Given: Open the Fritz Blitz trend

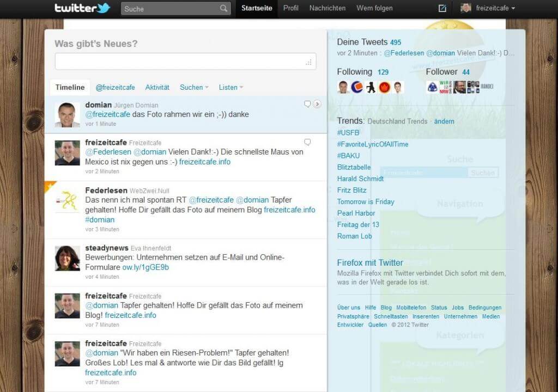Looking at the screenshot, I should click(351, 190).
